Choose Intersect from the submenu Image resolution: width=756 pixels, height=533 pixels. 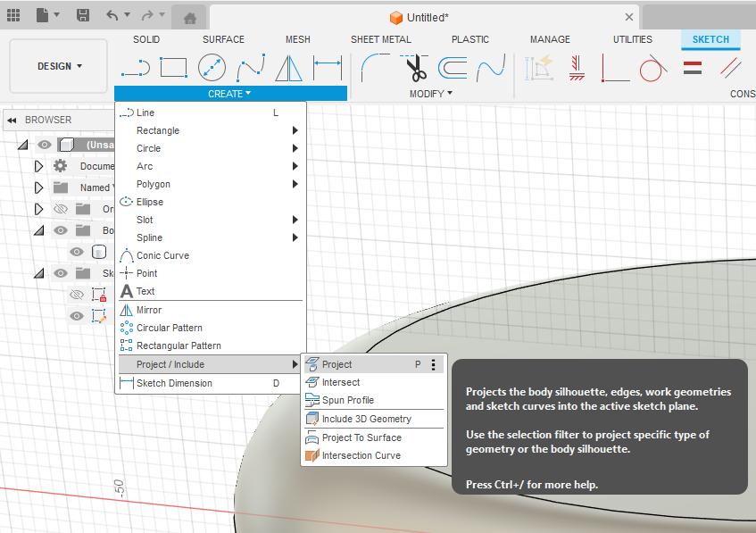pyautogui.click(x=374, y=382)
